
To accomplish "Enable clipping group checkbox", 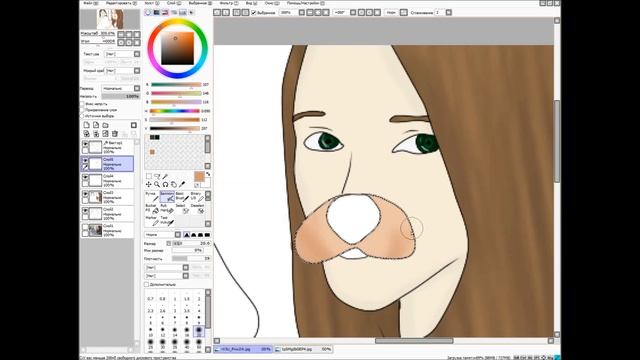I will [x=82, y=110].
